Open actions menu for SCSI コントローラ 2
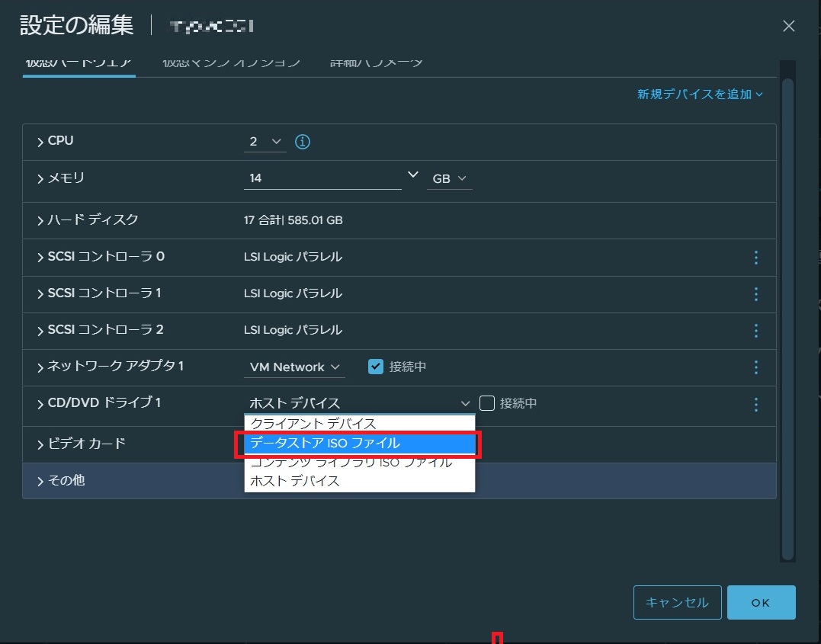The image size is (821, 644). (755, 330)
